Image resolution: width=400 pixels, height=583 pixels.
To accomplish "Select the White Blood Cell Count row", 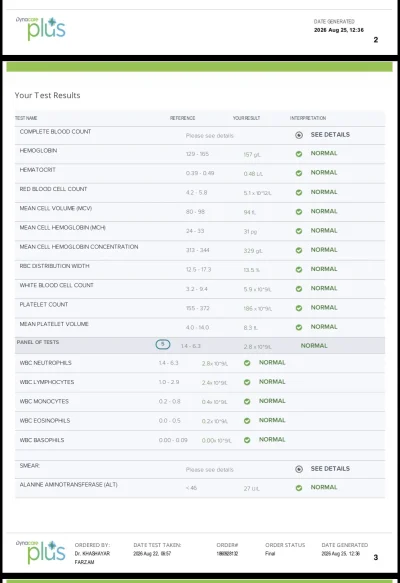I will (x=200, y=289).
